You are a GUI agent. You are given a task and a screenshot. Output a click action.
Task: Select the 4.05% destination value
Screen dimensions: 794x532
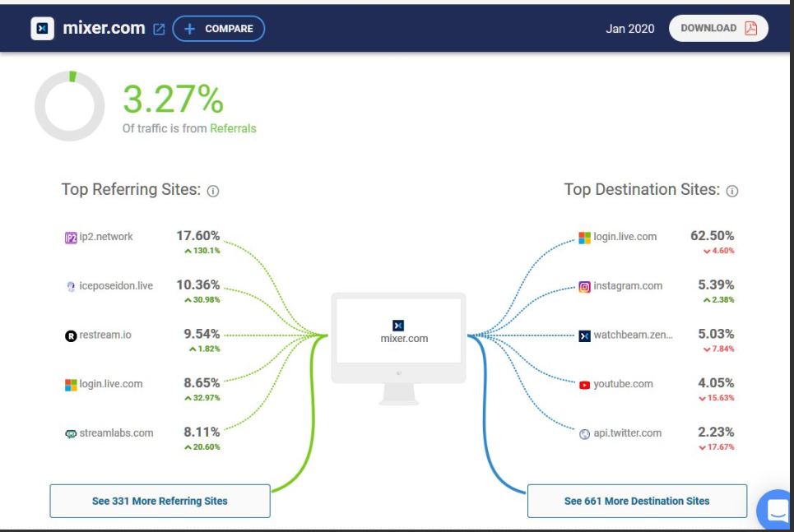click(716, 383)
